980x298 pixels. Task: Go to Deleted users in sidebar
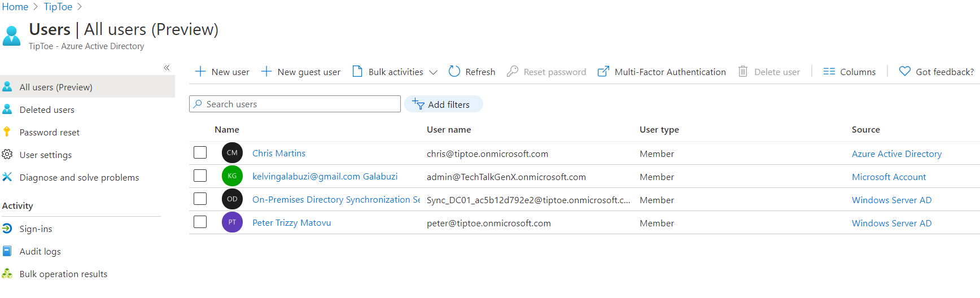point(47,109)
